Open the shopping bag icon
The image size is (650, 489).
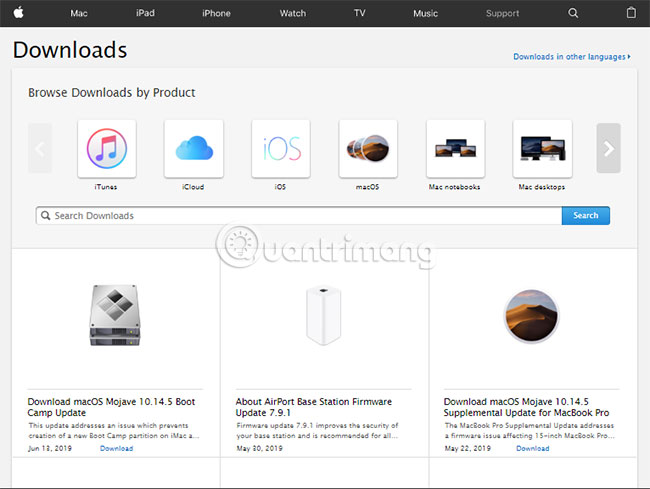[x=631, y=13]
